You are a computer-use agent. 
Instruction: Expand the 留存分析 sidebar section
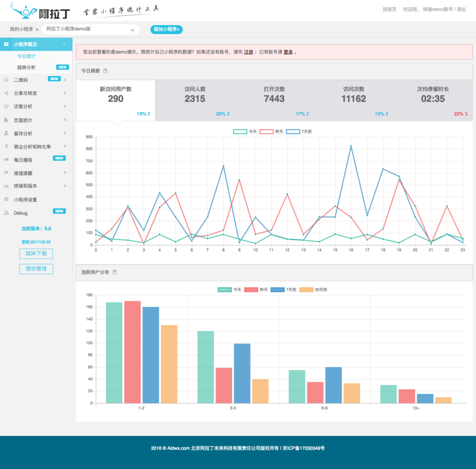36,133
